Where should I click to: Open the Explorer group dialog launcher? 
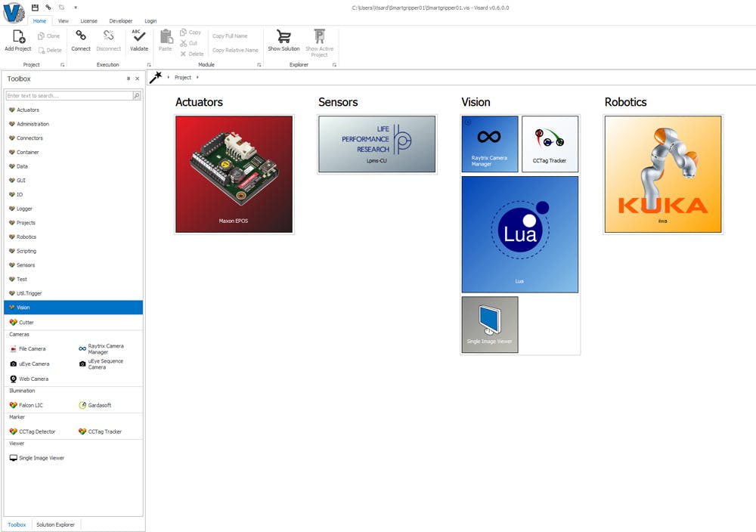(334, 64)
